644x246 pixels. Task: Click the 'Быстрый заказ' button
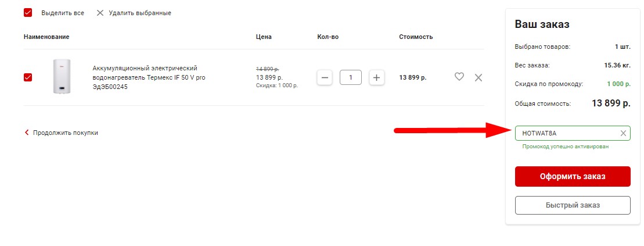tap(573, 205)
